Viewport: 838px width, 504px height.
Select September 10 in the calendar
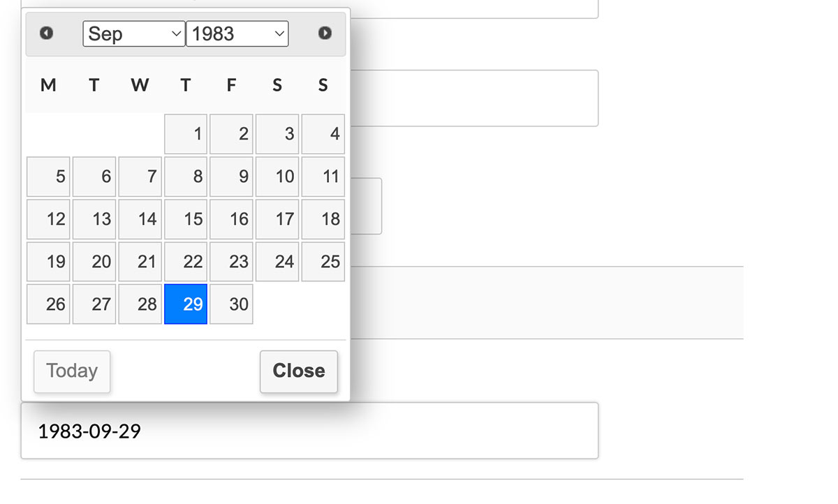coord(277,177)
